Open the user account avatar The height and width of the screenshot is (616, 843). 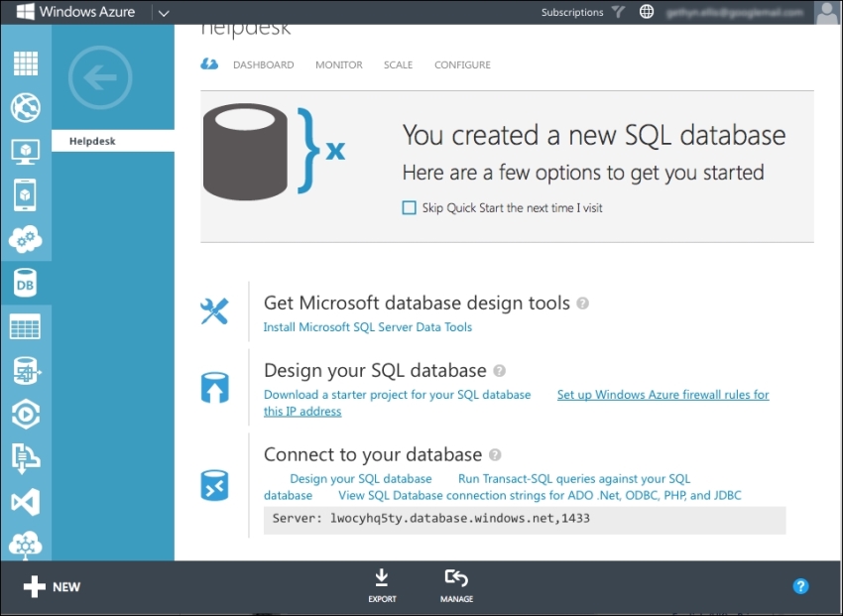827,12
